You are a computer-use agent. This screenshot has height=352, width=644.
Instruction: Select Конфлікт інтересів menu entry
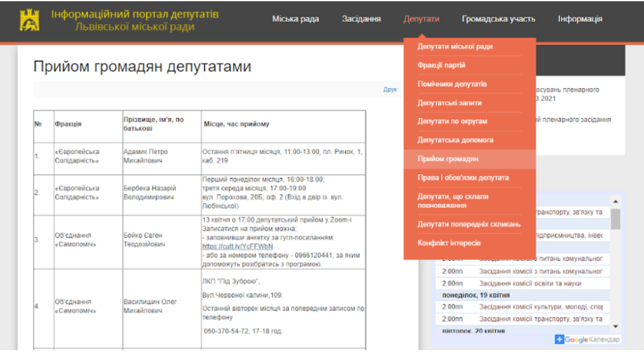point(449,243)
